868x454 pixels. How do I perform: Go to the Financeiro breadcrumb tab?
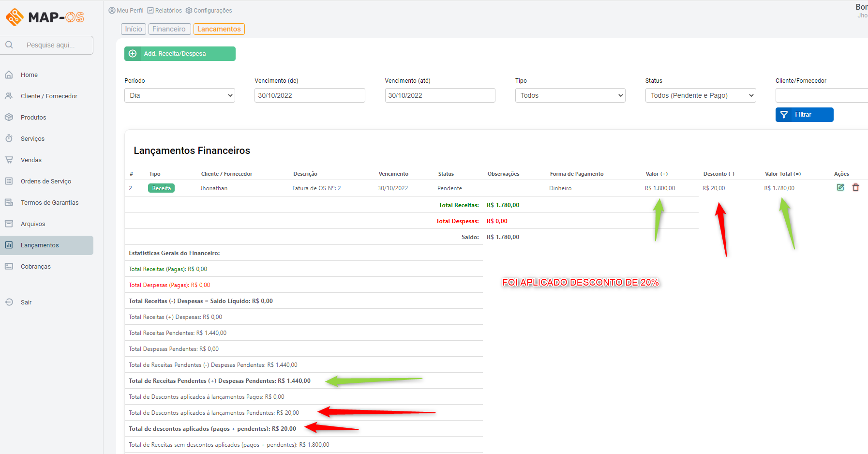click(x=169, y=29)
